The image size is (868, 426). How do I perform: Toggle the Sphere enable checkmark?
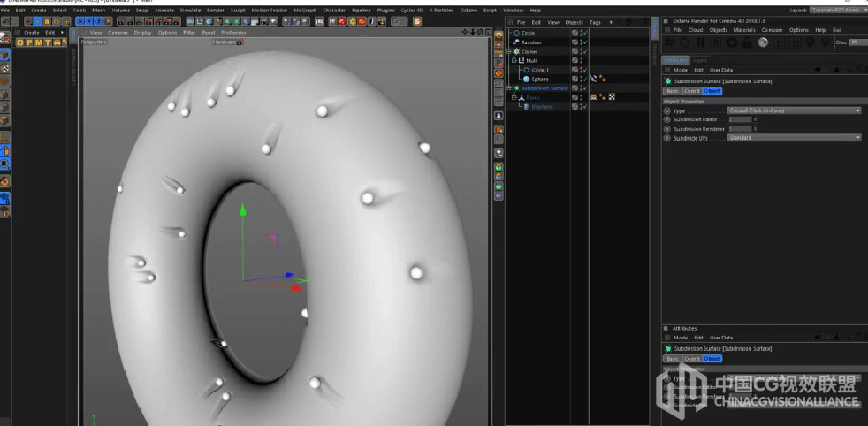pyautogui.click(x=584, y=80)
